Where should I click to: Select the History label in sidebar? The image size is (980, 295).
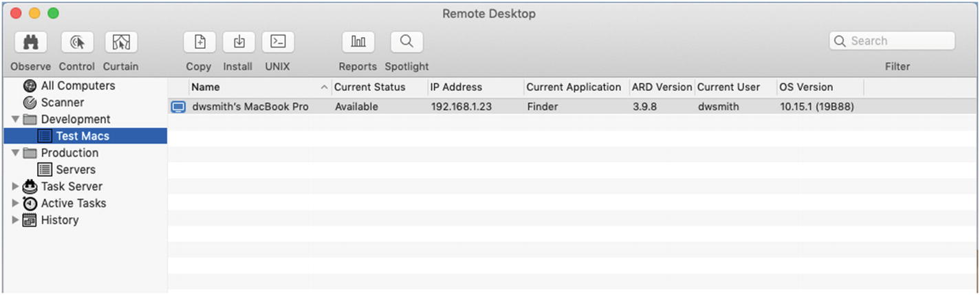pos(60,220)
